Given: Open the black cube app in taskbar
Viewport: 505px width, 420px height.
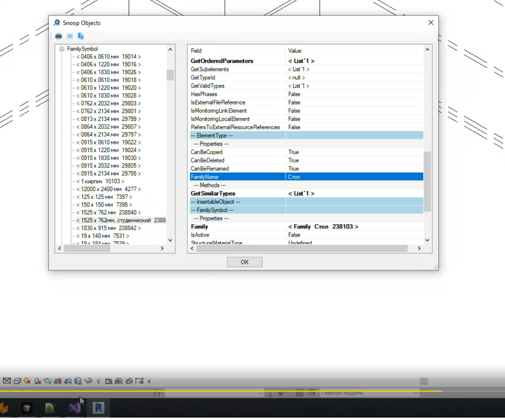Looking at the screenshot, I should pos(27,408).
